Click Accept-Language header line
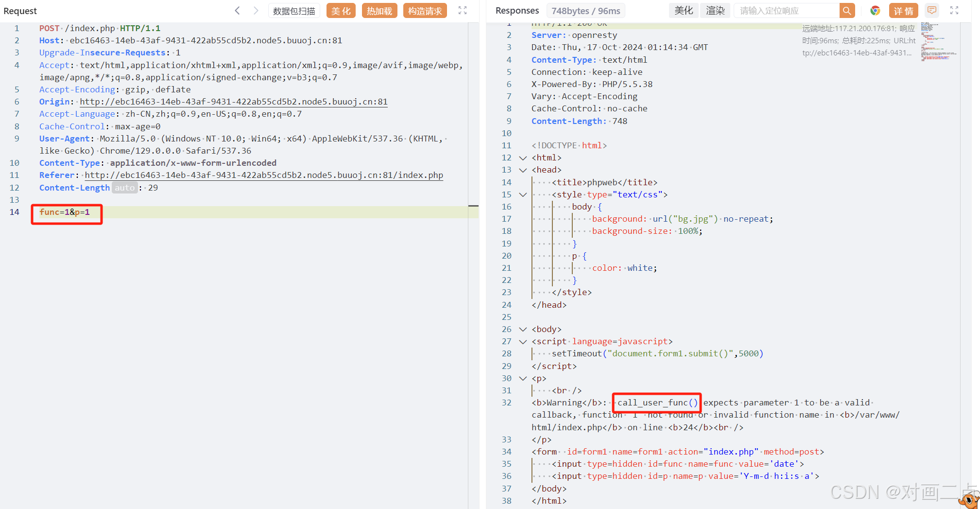This screenshot has width=980, height=509. [x=171, y=114]
